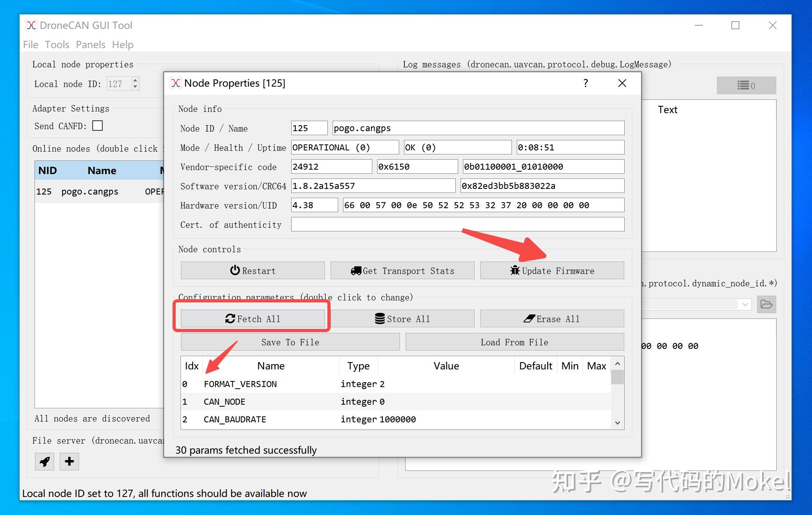Open the dynamic_node_id subscription dropdown
The width and height of the screenshot is (812, 515).
745,304
